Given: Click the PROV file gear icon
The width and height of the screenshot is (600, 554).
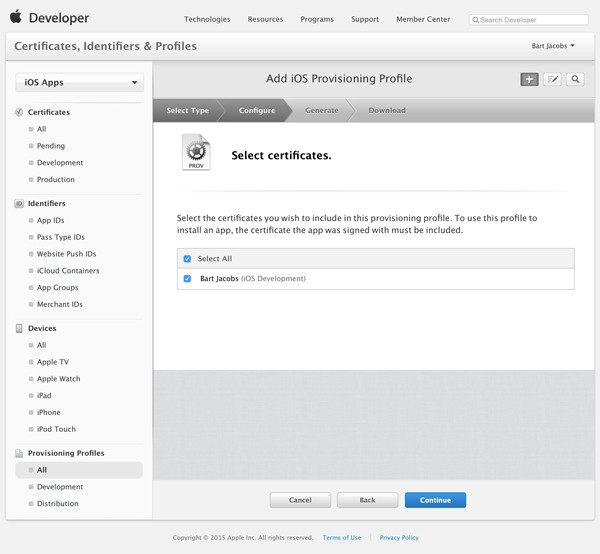Looking at the screenshot, I should pos(196,152).
